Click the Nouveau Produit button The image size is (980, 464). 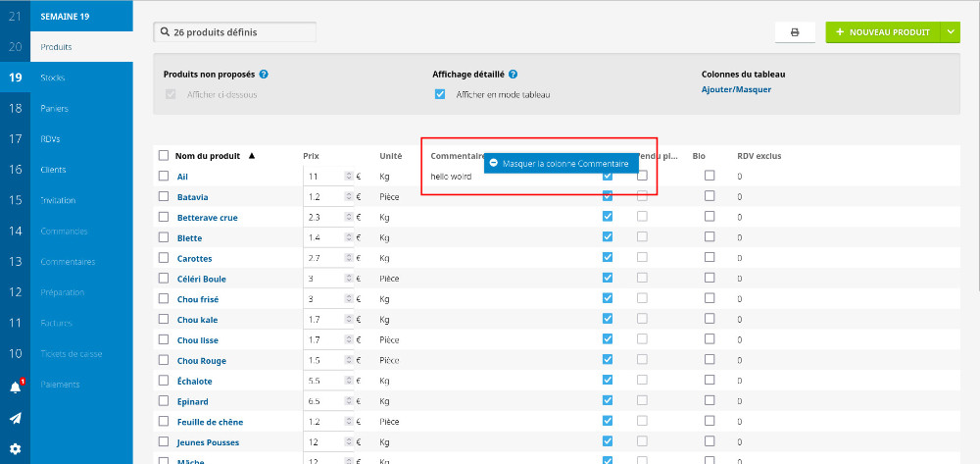(x=882, y=32)
